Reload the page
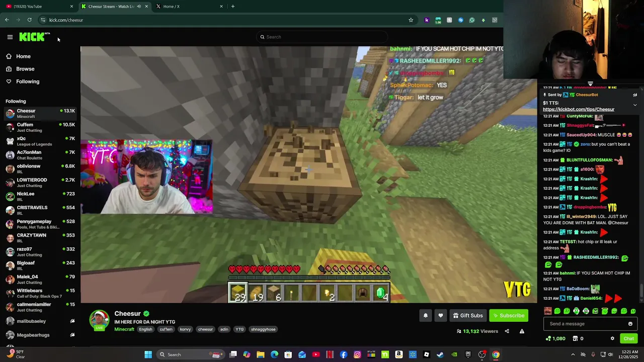644x362 pixels. click(30, 20)
